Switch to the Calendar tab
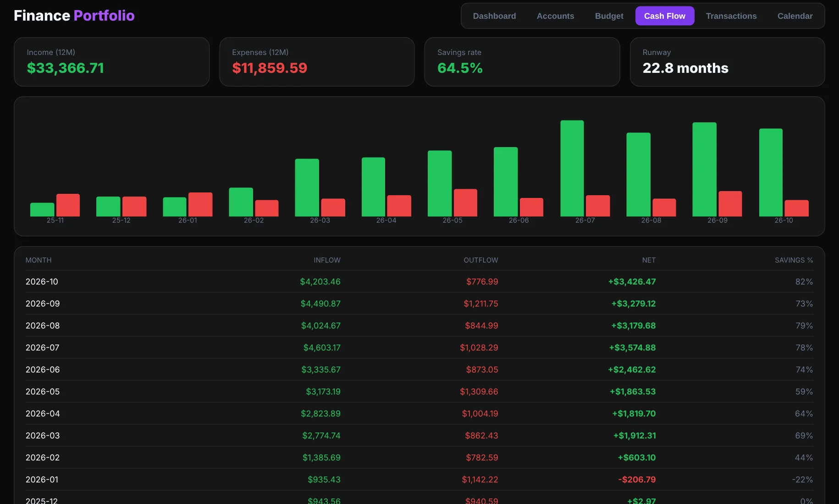 pyautogui.click(x=795, y=16)
